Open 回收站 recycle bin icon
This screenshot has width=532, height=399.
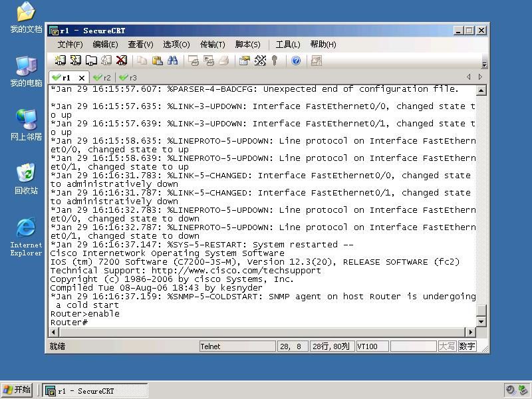26,178
